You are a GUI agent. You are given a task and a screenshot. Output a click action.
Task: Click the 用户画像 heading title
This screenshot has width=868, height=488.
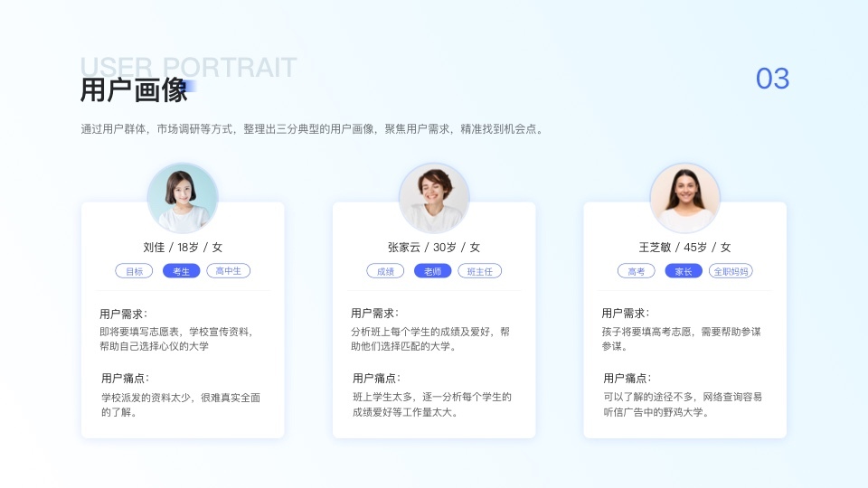tap(134, 89)
